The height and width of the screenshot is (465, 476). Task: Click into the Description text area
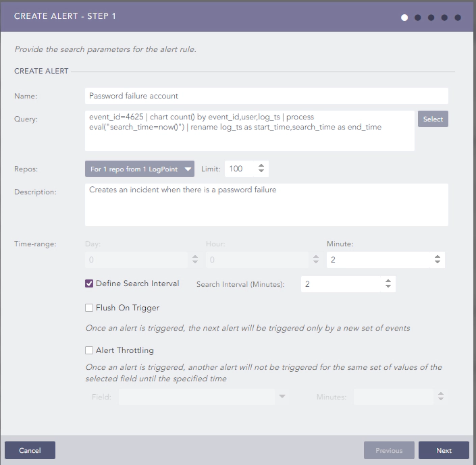(267, 205)
